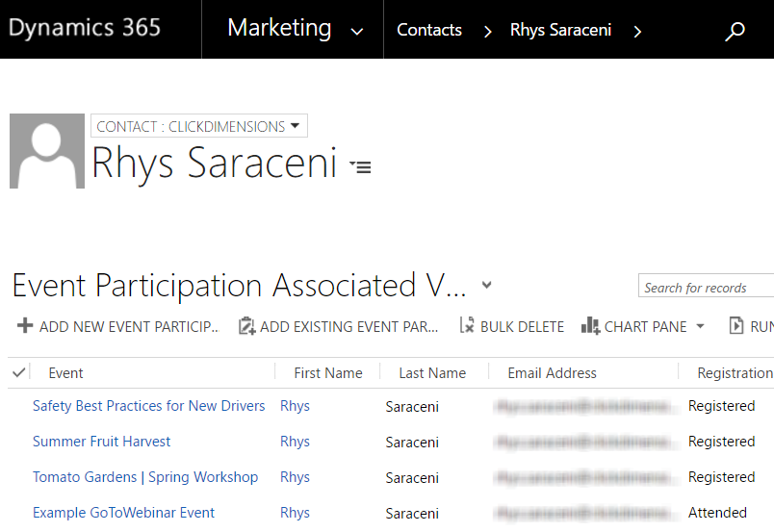Viewport: 774px width, 532px height.
Task: Open the record menu icon beside Rhys Saraceni
Action: point(360,166)
